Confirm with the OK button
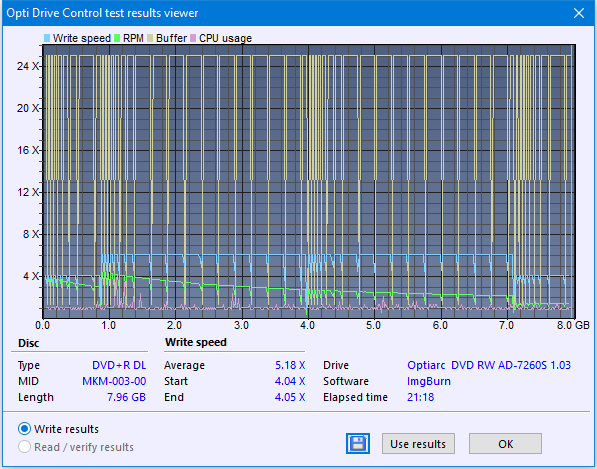This screenshot has width=597, height=469. [505, 443]
